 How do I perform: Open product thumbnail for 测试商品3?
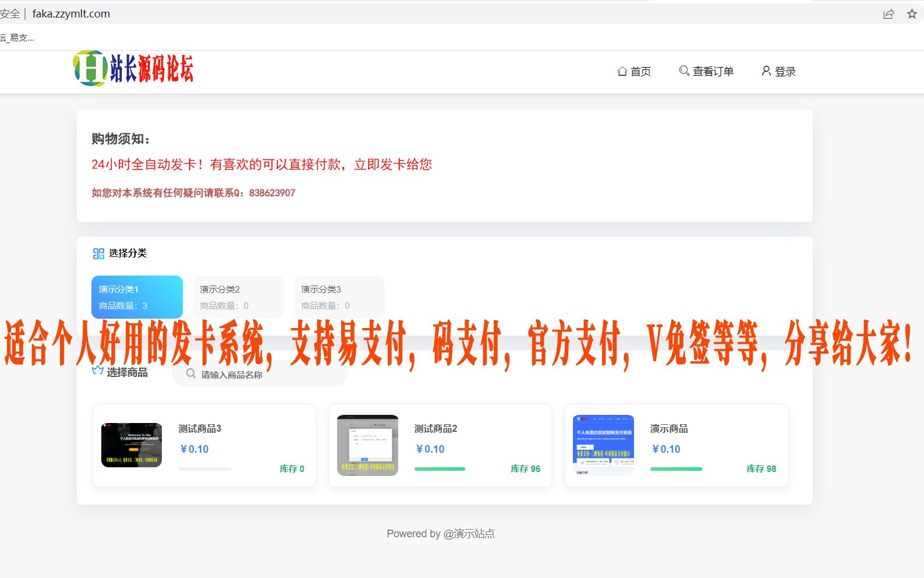[132, 445]
